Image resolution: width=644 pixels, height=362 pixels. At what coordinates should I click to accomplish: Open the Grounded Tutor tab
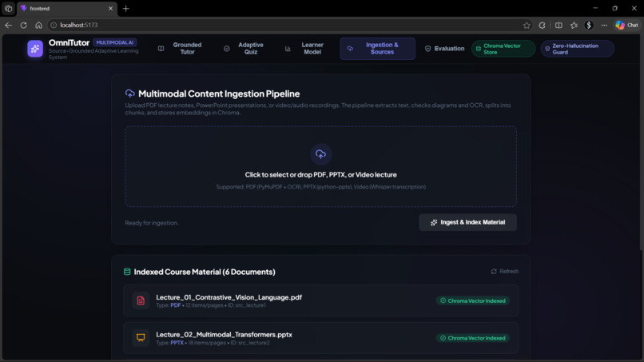(x=181, y=49)
